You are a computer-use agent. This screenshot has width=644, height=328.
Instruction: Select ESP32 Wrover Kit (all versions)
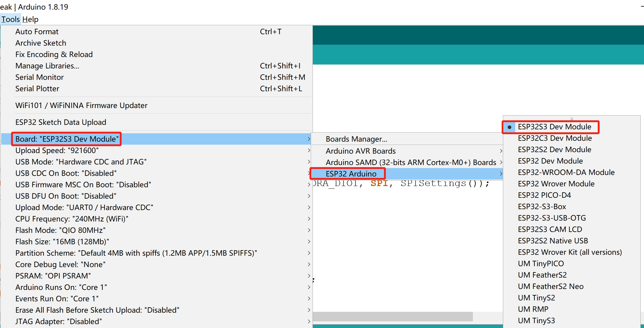[x=572, y=252]
